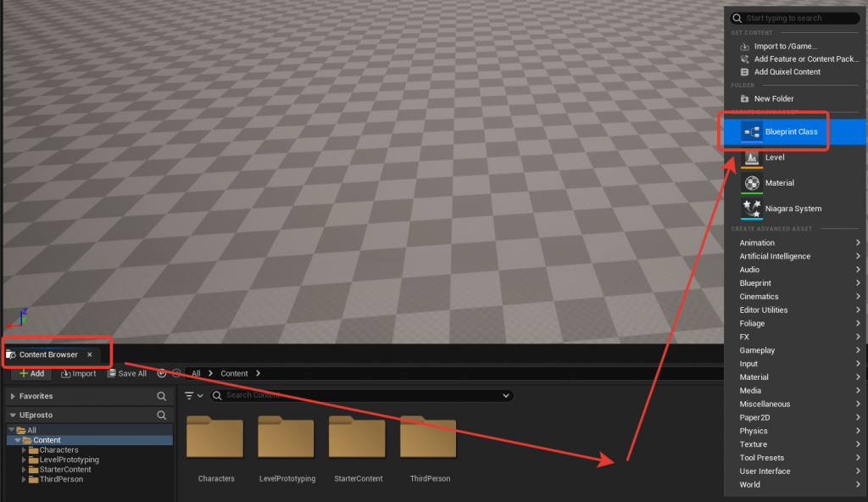Expand the ThirdPerson tree folder arrow
The width and height of the screenshot is (868, 502).
tap(24, 479)
